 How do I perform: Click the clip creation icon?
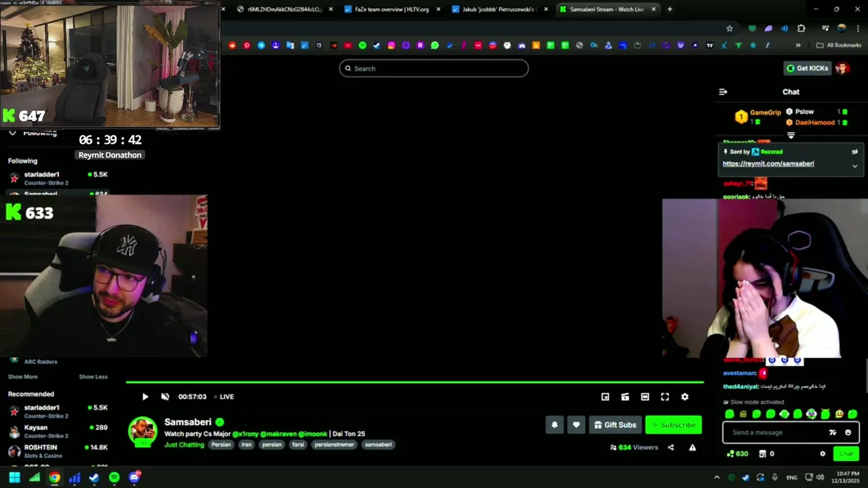coord(625,397)
